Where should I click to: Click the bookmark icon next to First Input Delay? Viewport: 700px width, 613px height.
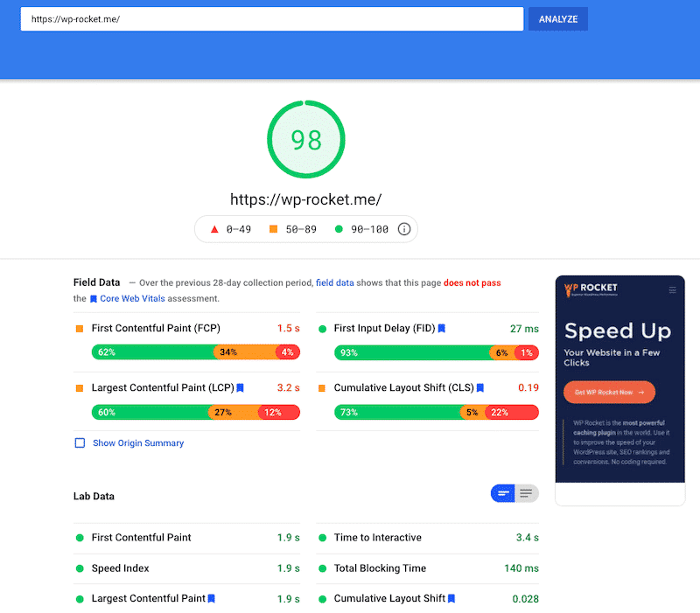pos(442,328)
